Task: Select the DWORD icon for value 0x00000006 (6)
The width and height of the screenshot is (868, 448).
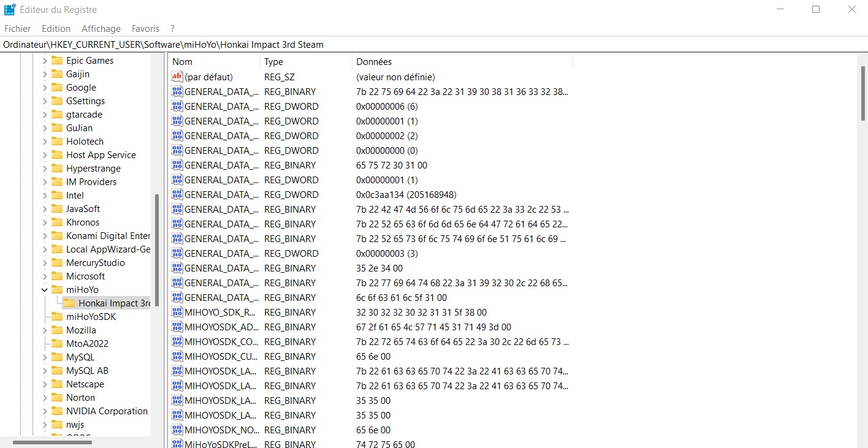Action: pyautogui.click(x=177, y=107)
